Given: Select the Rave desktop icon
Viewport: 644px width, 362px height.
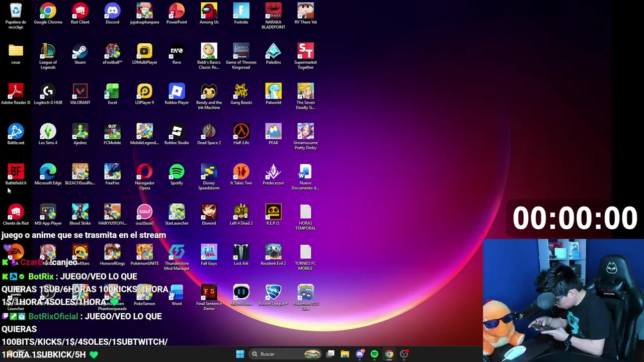Looking at the screenshot, I should [177, 54].
